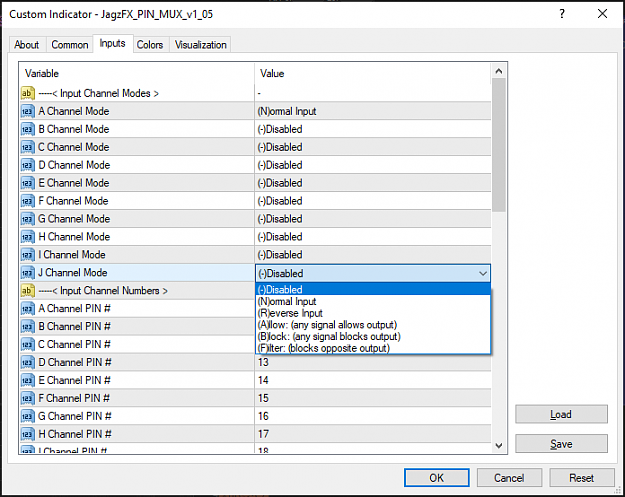Click the icon beside D Channel Mode
This screenshot has height=497, width=625.
tap(28, 165)
